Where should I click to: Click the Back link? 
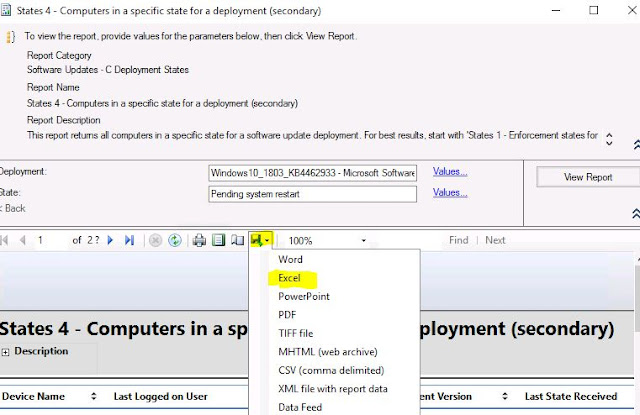pos(13,209)
